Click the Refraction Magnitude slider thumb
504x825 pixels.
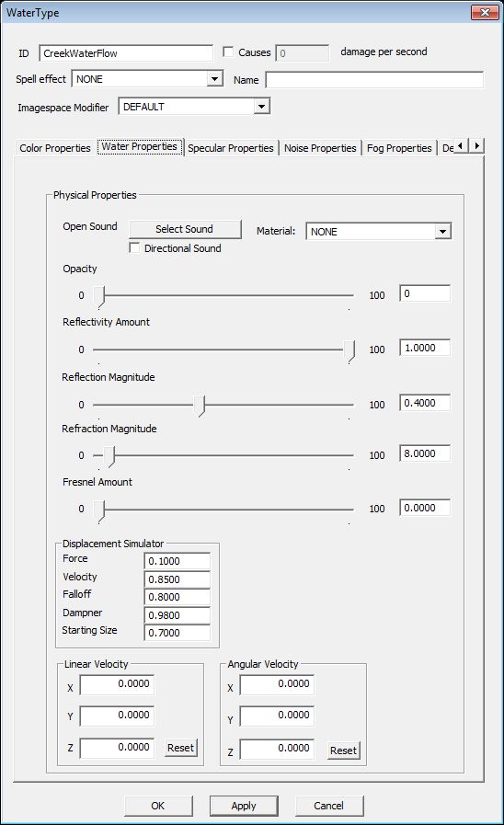(109, 456)
